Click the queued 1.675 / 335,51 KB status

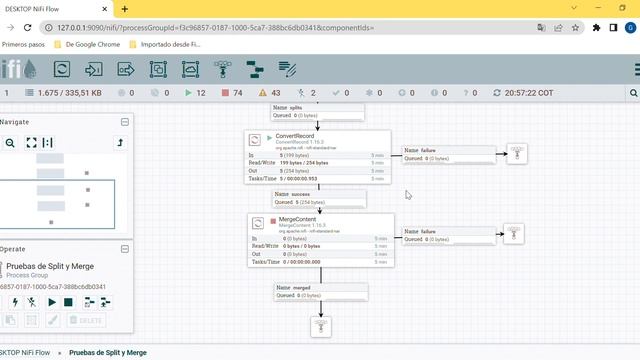point(63,93)
